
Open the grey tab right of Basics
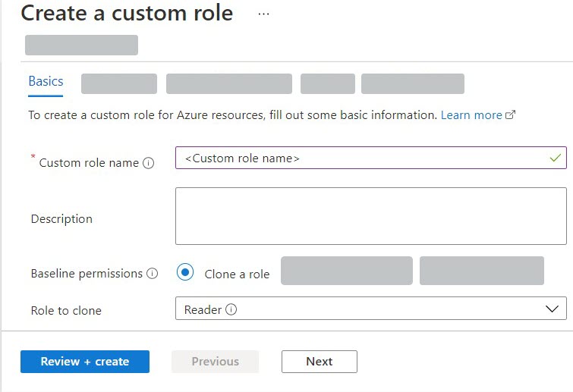[x=119, y=83]
